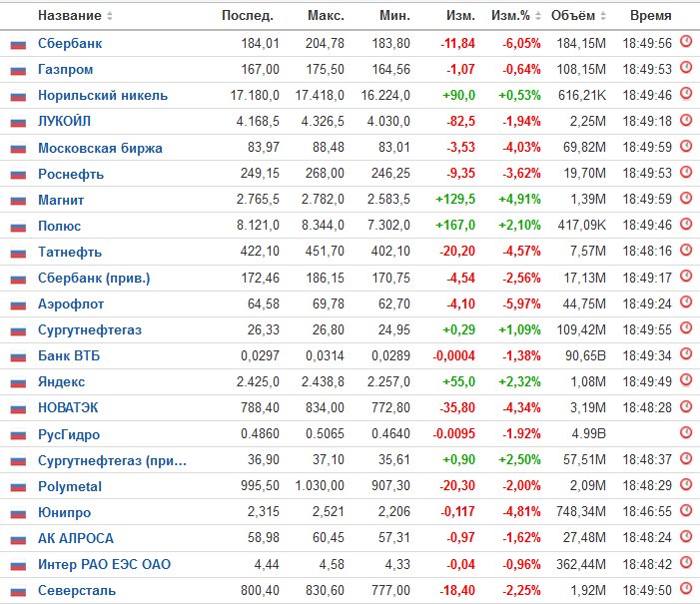Click the clock icon in Московская биржа row

tap(686, 146)
